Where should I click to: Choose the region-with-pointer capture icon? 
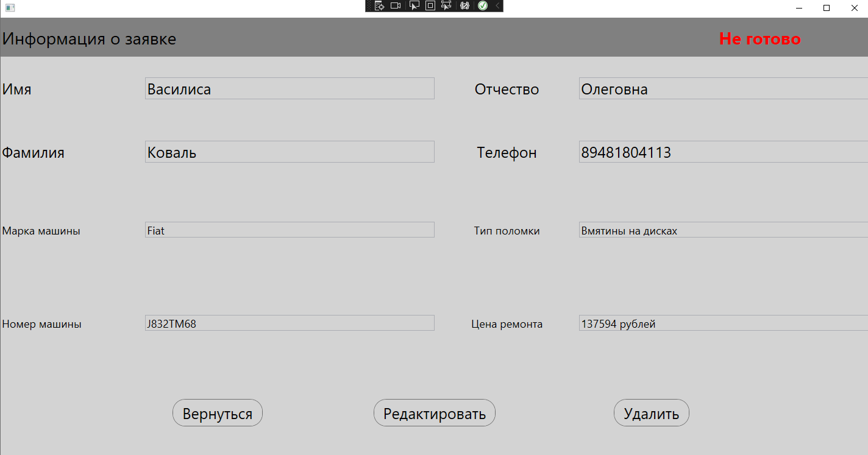(446, 5)
